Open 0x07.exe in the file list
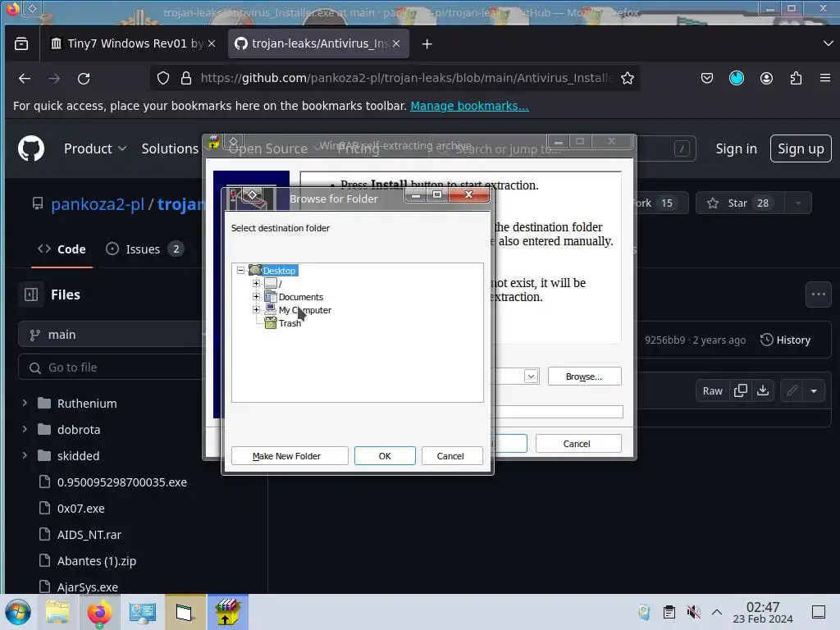This screenshot has width=840, height=630. (x=81, y=509)
